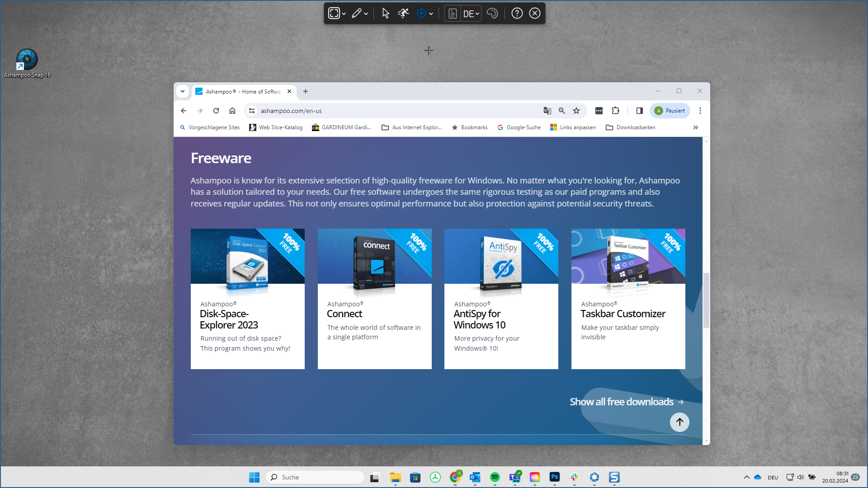Open Taskbar Customizer product card

628,299
